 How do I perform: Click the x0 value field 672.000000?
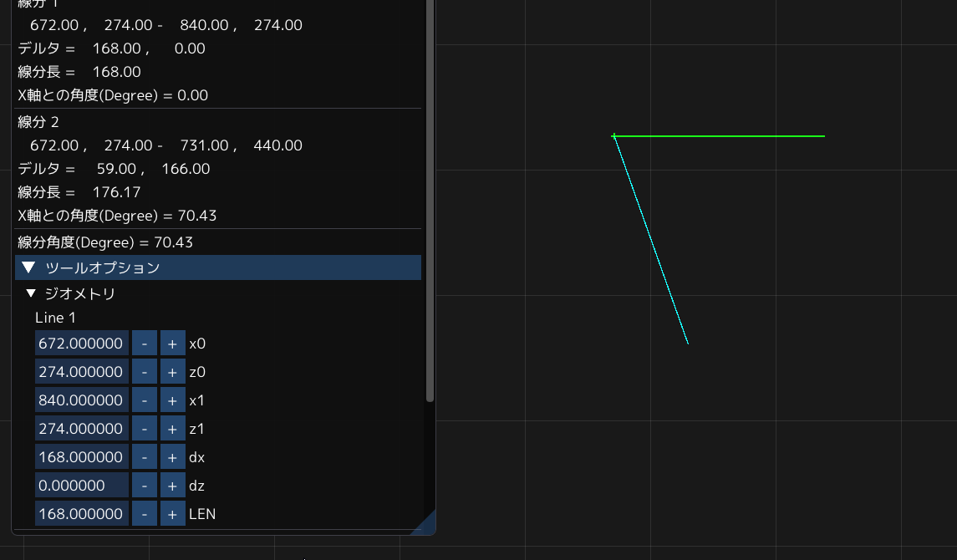tap(82, 344)
